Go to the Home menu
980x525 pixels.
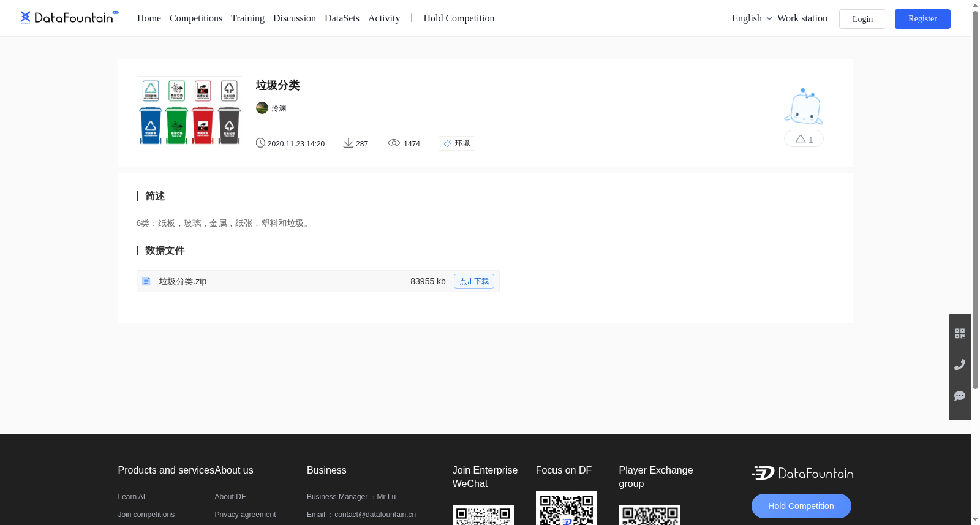[x=149, y=18]
